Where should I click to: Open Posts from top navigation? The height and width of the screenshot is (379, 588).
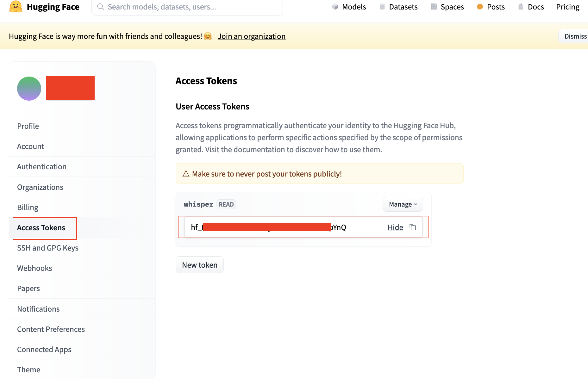pyautogui.click(x=491, y=7)
